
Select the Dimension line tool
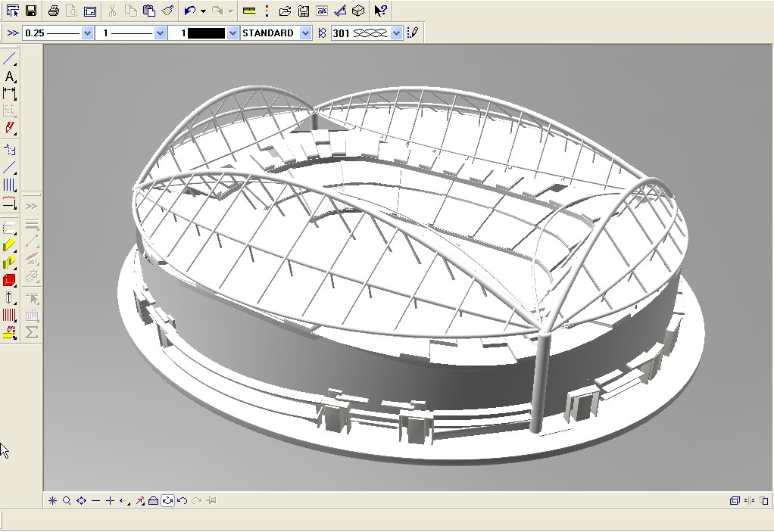pyautogui.click(x=10, y=94)
